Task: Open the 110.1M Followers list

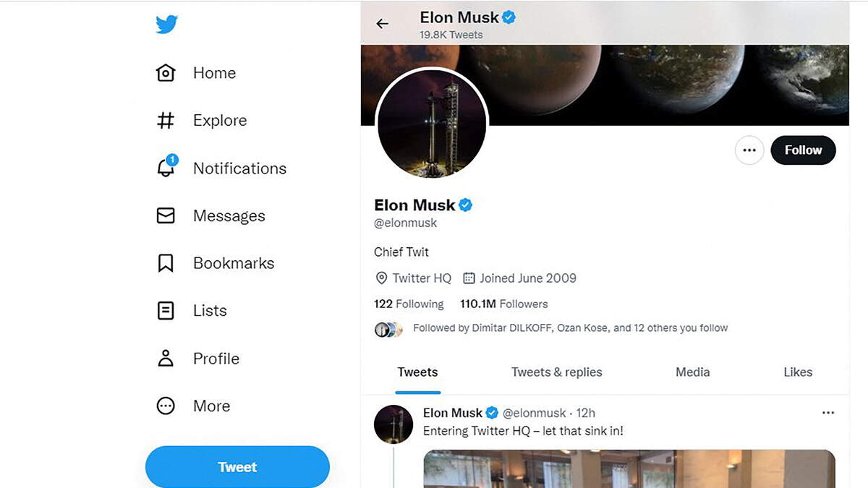Action: click(x=504, y=304)
